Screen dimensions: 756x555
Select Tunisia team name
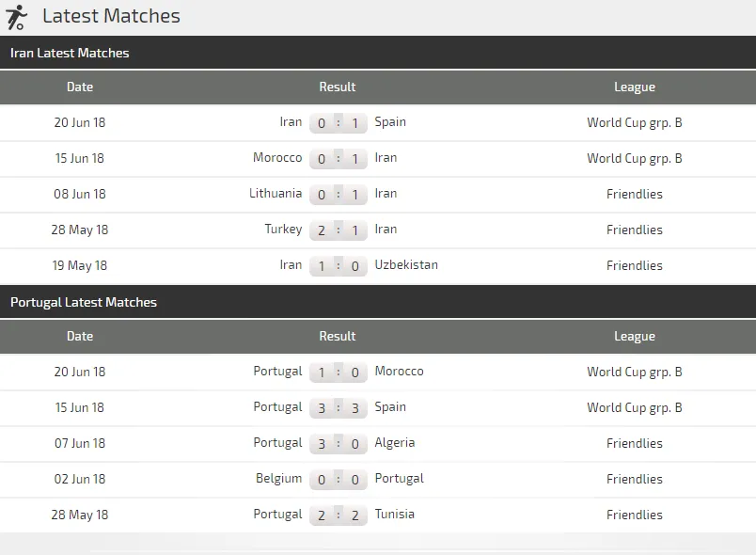click(x=395, y=514)
